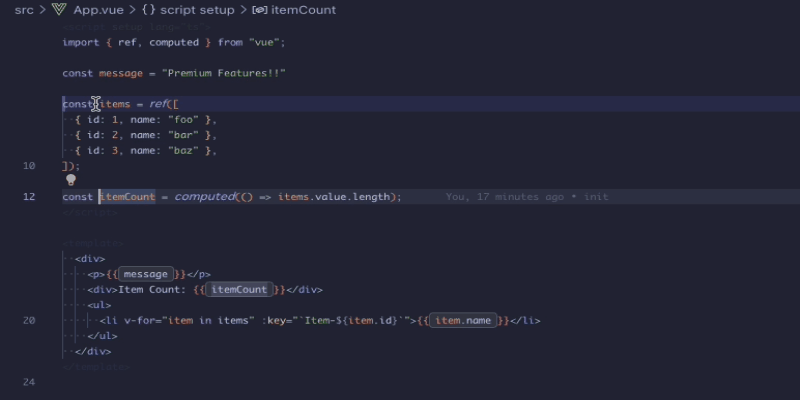The height and width of the screenshot is (400, 800).
Task: Open the src breadcrumb folder
Action: point(24,10)
